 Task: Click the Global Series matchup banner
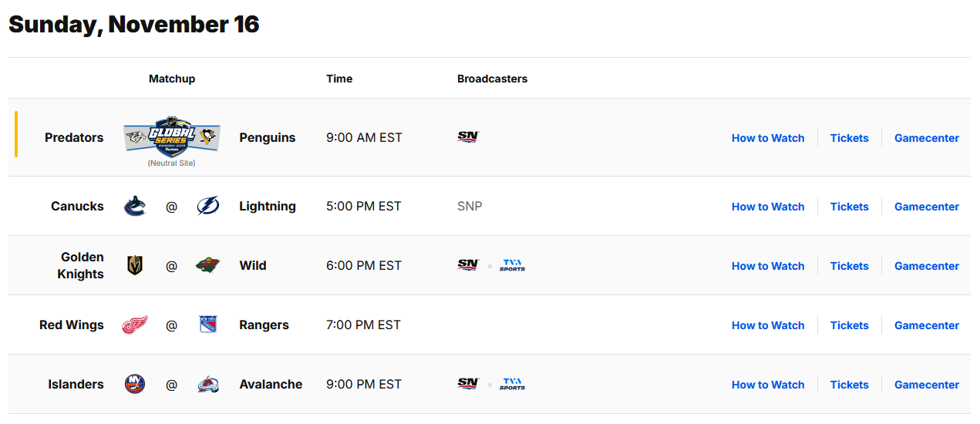[172, 136]
